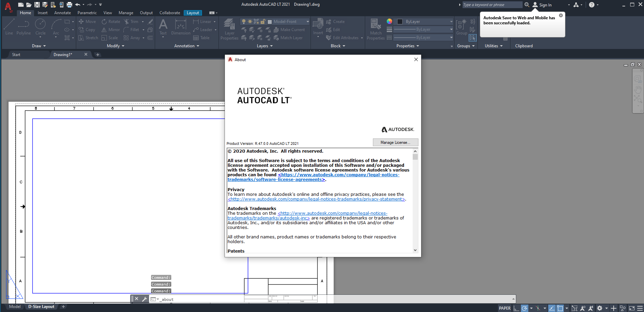Toggle Ortho mode in status bar
Image resolution: width=644 pixels, height=312 pixels.
point(516,308)
